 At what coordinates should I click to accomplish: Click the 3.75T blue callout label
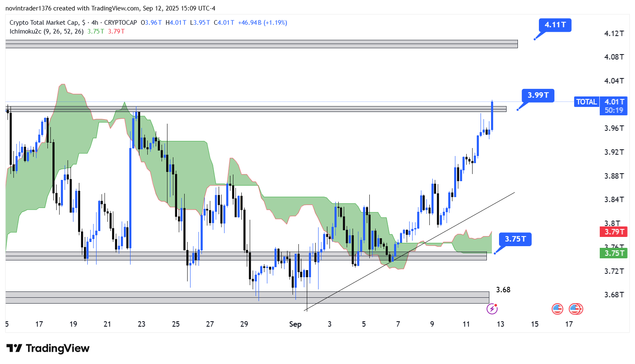tap(515, 239)
